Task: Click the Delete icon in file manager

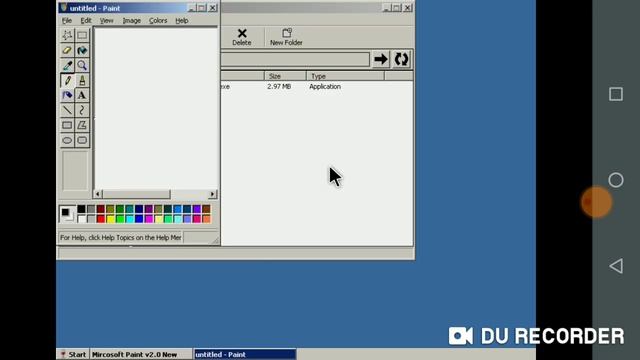Action: [x=242, y=37]
